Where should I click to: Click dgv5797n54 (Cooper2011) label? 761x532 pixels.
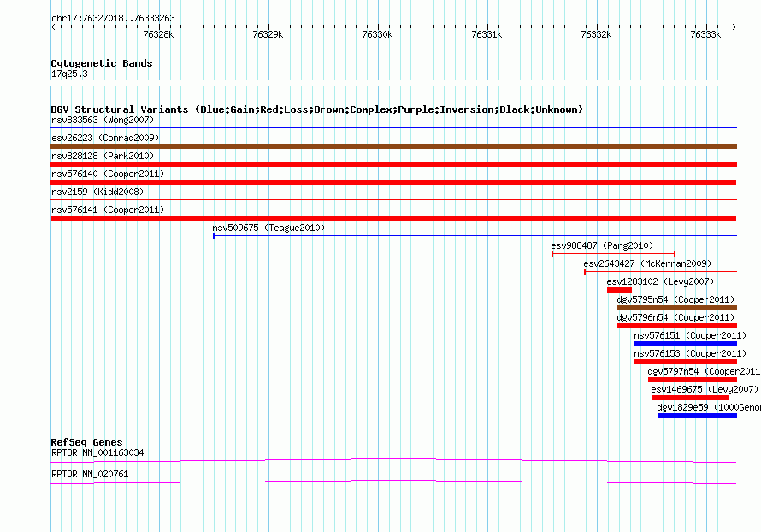point(705,371)
